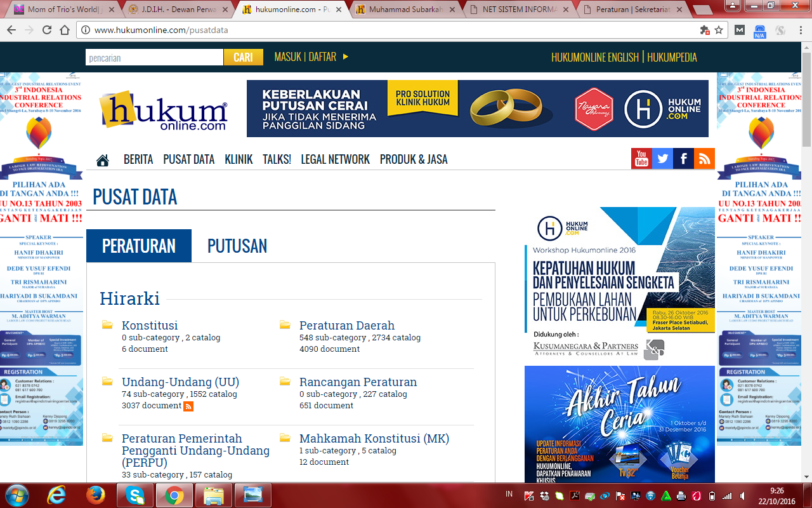
Task: Click the folder icon next to Peraturan Pemerintah Pengganti
Action: 108,438
